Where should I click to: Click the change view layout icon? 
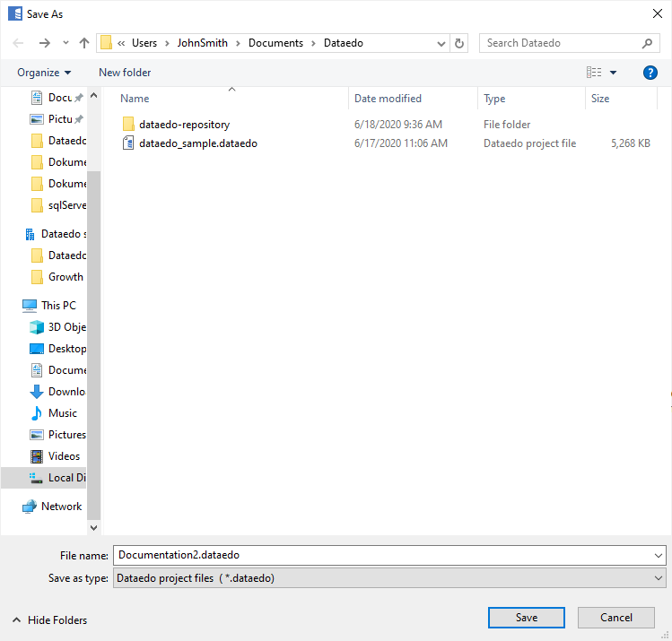click(594, 73)
